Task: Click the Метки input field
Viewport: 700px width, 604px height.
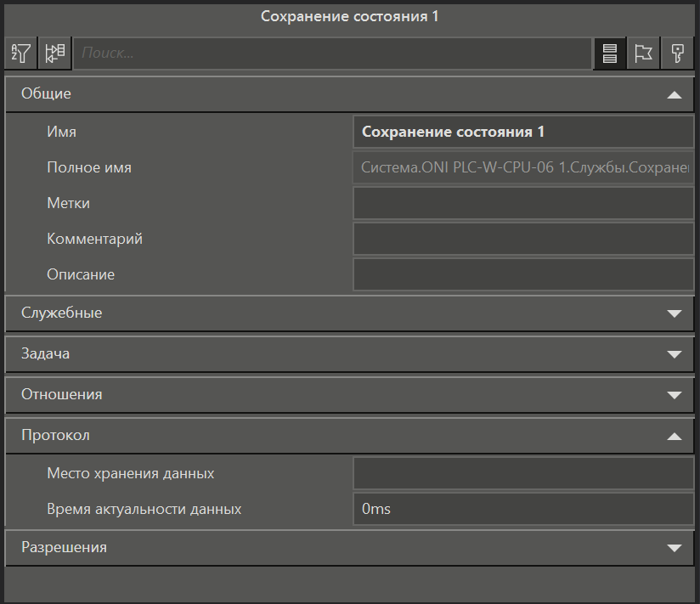Action: [523, 203]
